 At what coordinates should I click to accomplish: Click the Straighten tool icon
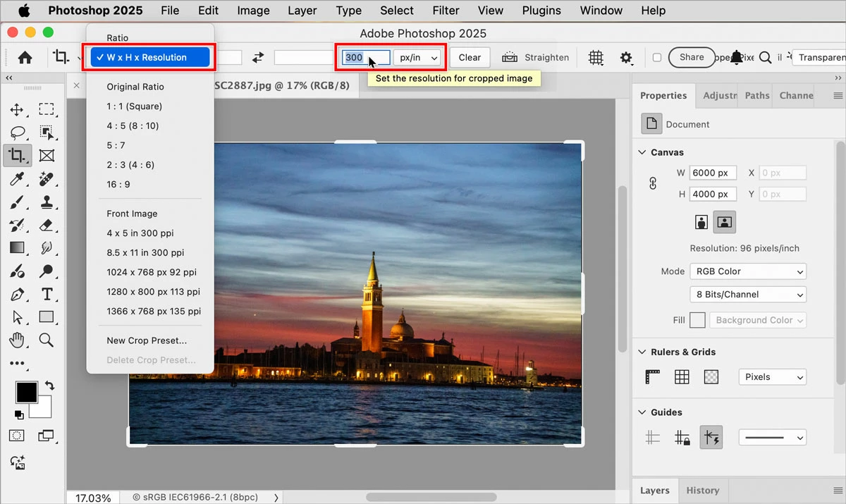pyautogui.click(x=509, y=58)
